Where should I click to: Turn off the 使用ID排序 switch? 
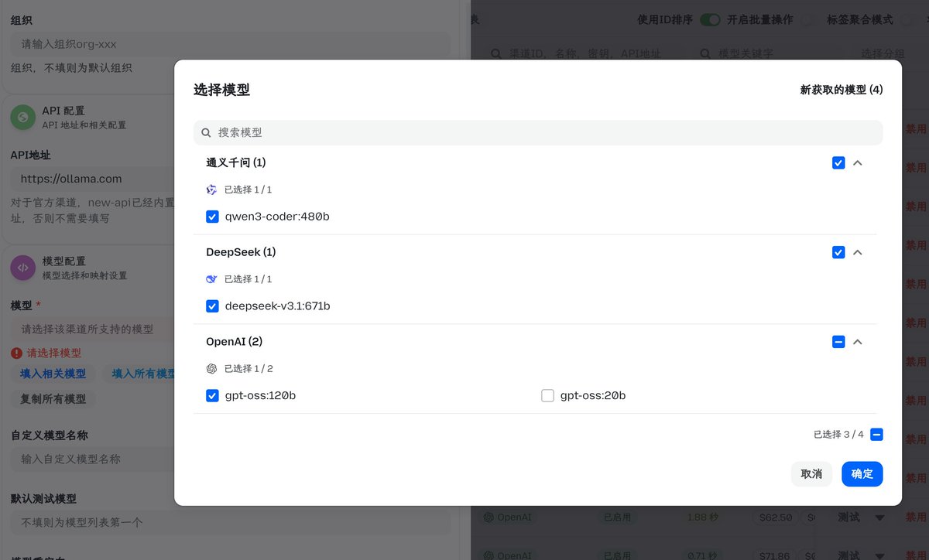[710, 20]
